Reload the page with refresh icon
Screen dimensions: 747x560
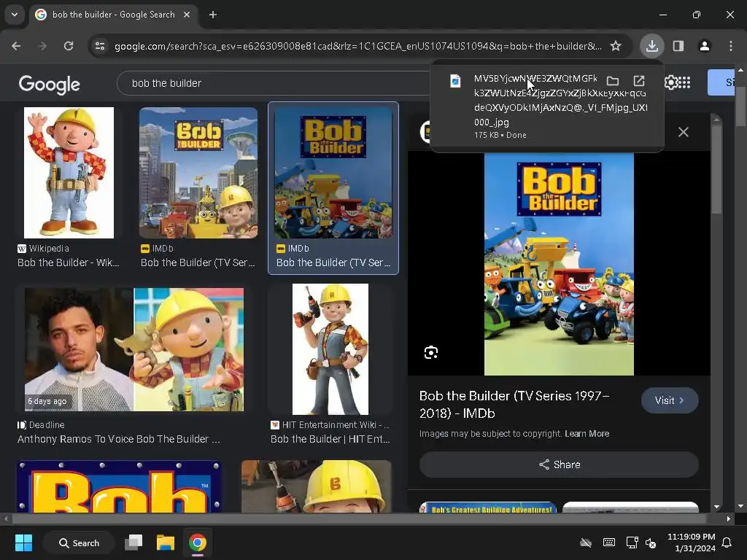[x=69, y=46]
